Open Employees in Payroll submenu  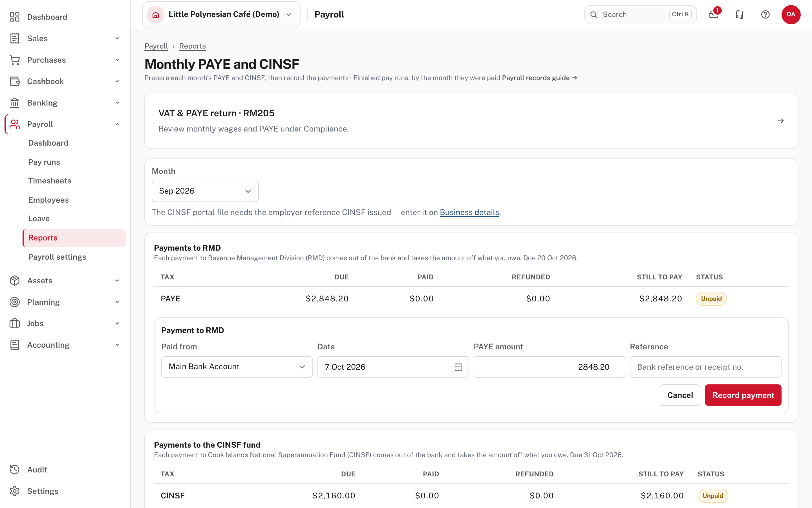[48, 200]
